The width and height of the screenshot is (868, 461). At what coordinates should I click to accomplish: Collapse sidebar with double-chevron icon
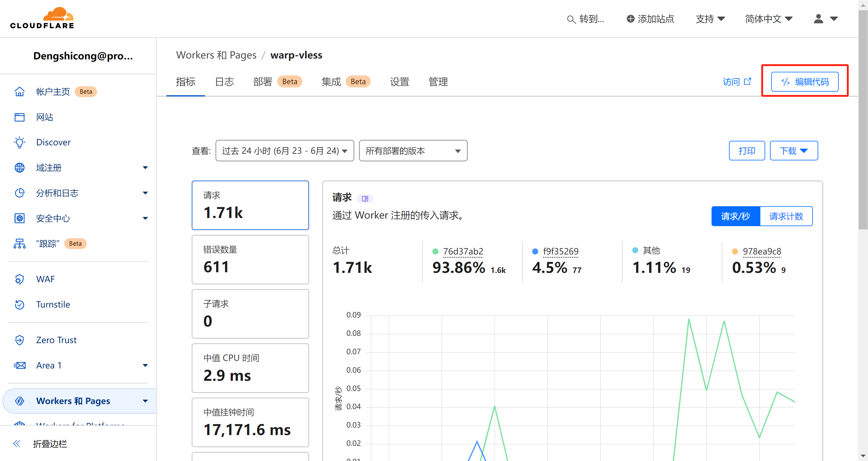pos(17,444)
